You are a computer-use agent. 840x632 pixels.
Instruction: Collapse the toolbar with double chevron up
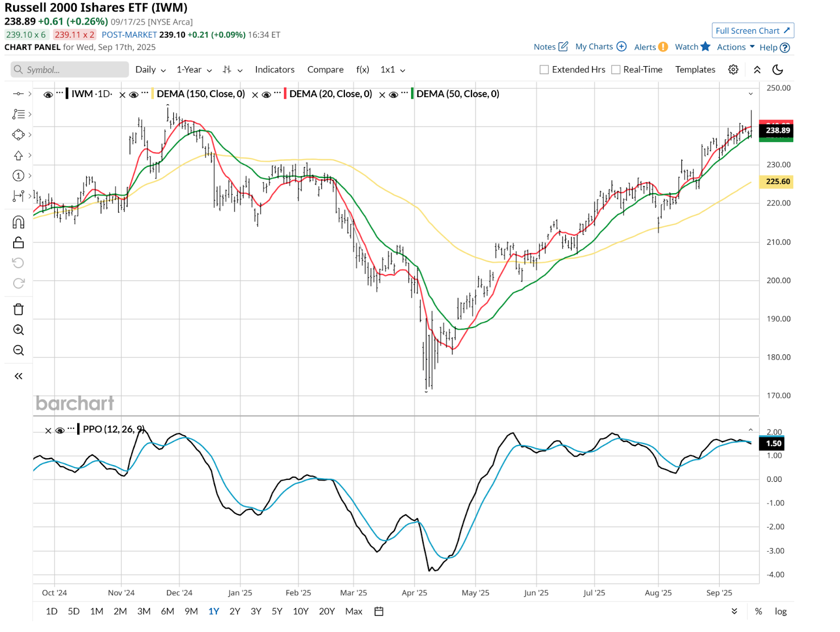click(x=757, y=69)
